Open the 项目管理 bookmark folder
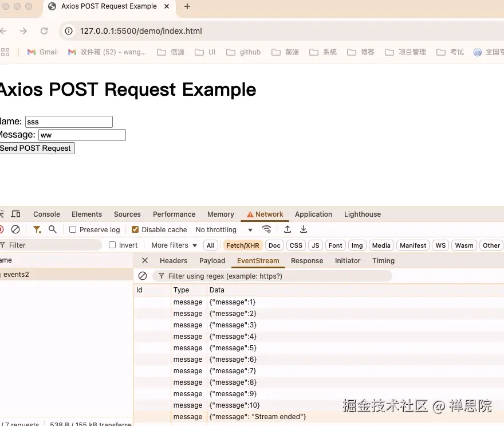The height and width of the screenshot is (426, 504). pos(405,52)
